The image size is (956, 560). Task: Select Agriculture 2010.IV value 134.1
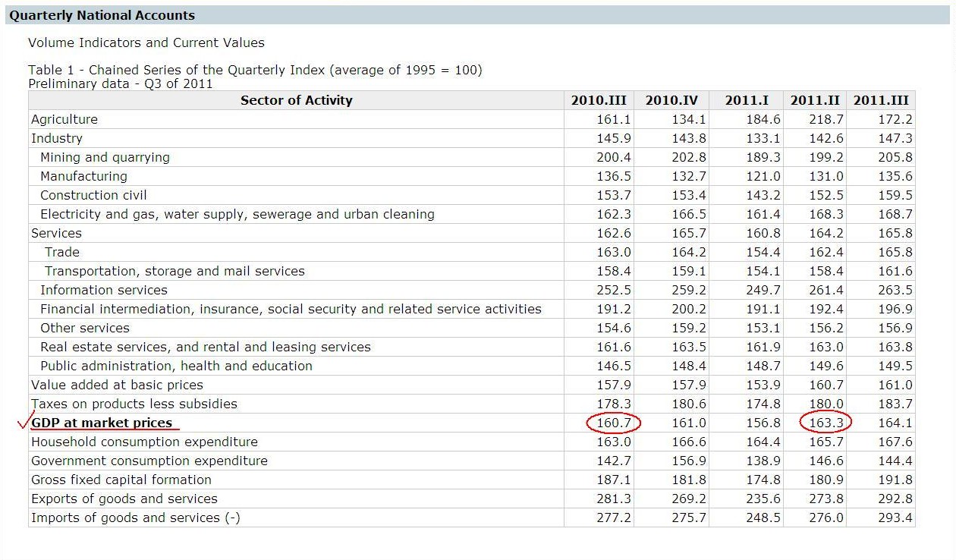click(689, 119)
